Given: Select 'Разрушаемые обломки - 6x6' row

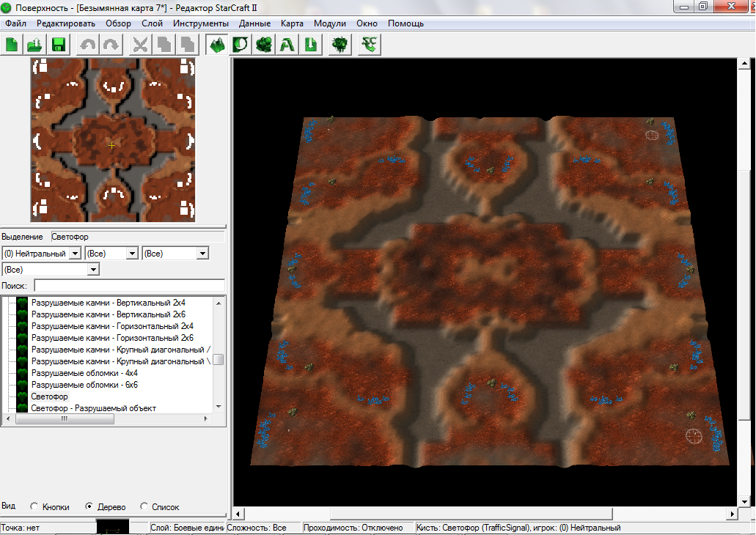Looking at the screenshot, I should (x=84, y=385).
